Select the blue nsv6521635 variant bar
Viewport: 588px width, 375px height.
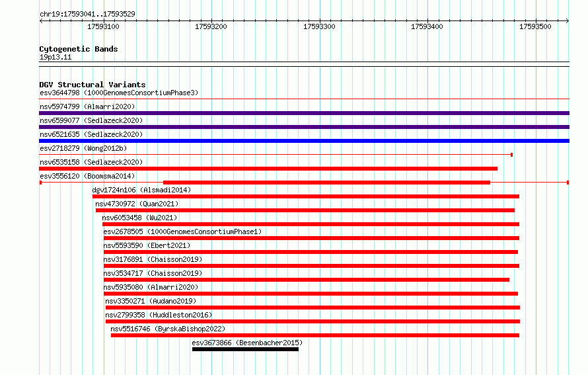click(x=304, y=141)
